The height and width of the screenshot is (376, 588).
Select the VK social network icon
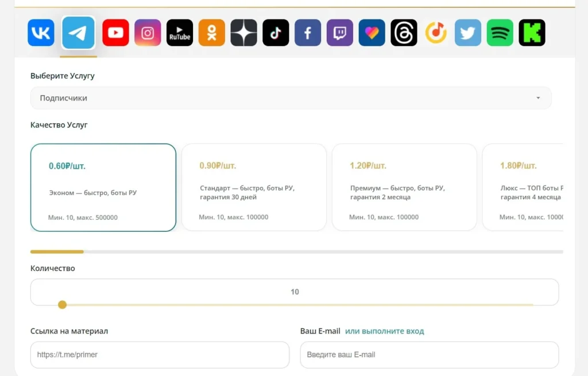click(41, 33)
